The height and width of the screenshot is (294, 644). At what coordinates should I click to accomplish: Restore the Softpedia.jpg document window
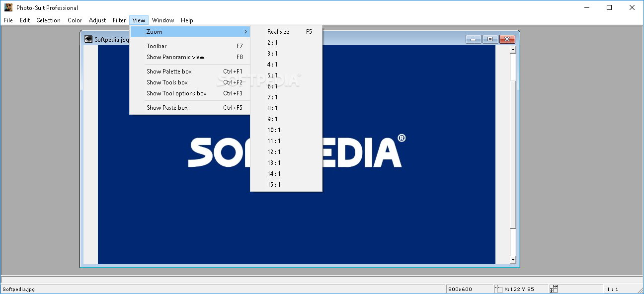click(x=490, y=39)
